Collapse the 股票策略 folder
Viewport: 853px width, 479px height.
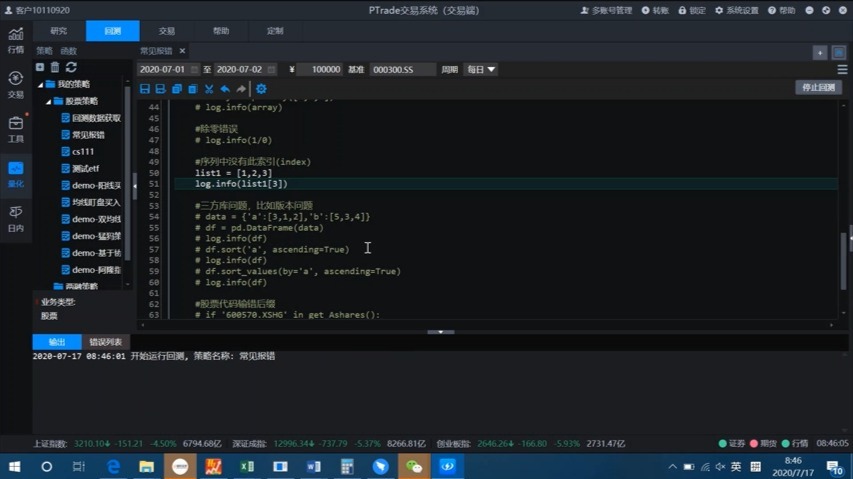[x=48, y=102]
